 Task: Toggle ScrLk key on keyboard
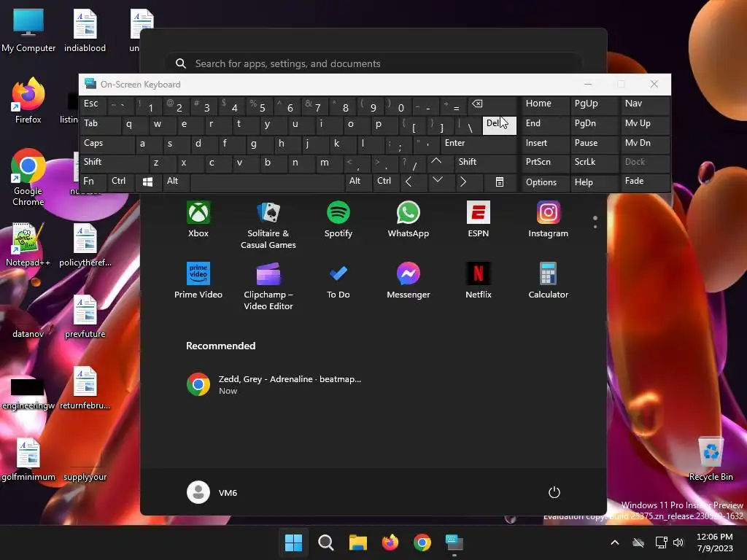click(x=594, y=163)
